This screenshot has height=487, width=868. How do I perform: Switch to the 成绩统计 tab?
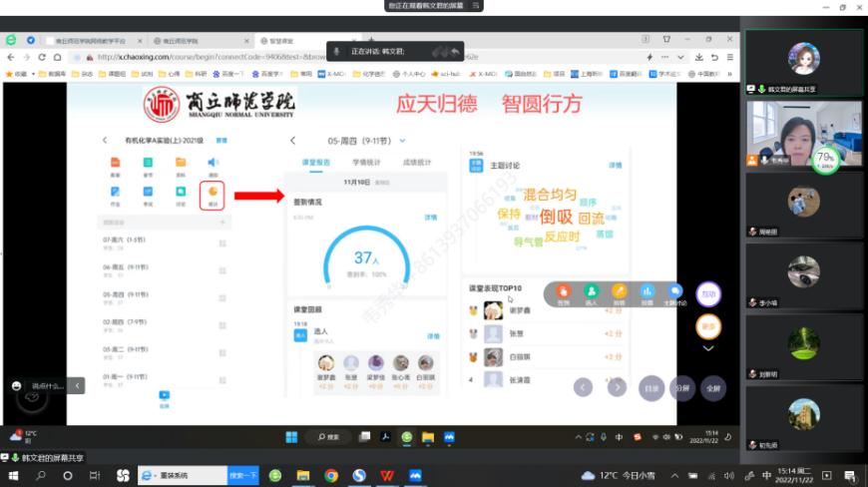tap(416, 162)
